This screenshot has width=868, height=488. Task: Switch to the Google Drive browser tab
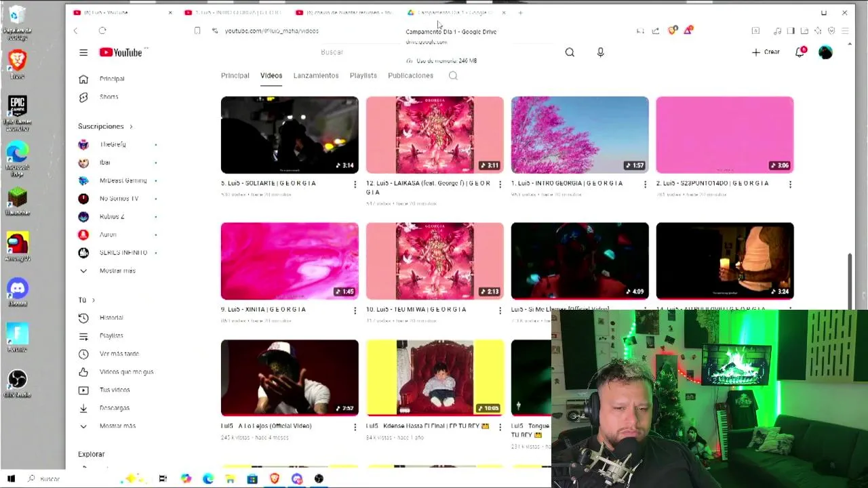pos(456,12)
